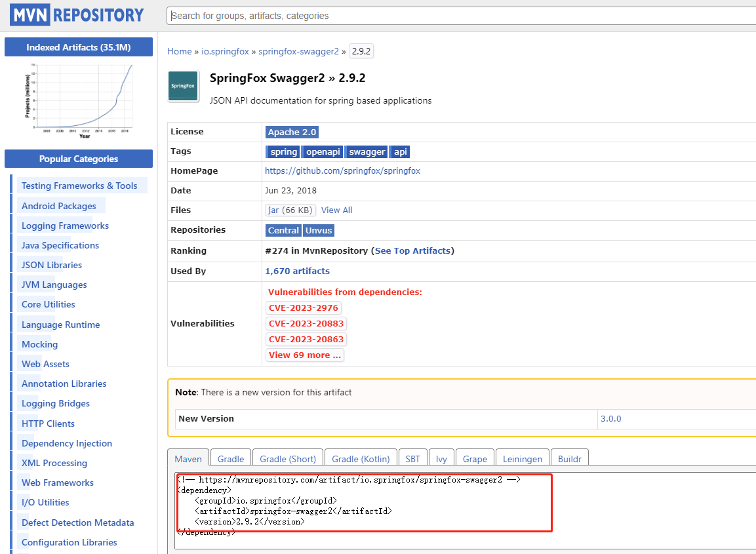Screen dimensions: 756x554
Task: Open CVE-2023-20883 vulnerability
Action: (306, 323)
